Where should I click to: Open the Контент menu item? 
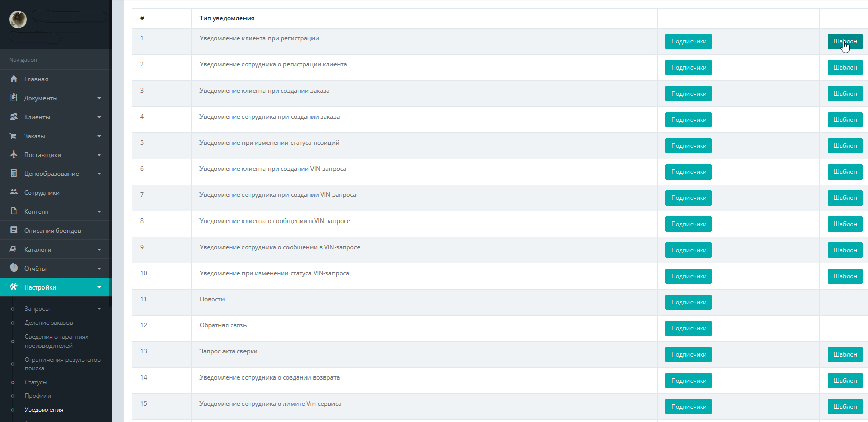(36, 212)
